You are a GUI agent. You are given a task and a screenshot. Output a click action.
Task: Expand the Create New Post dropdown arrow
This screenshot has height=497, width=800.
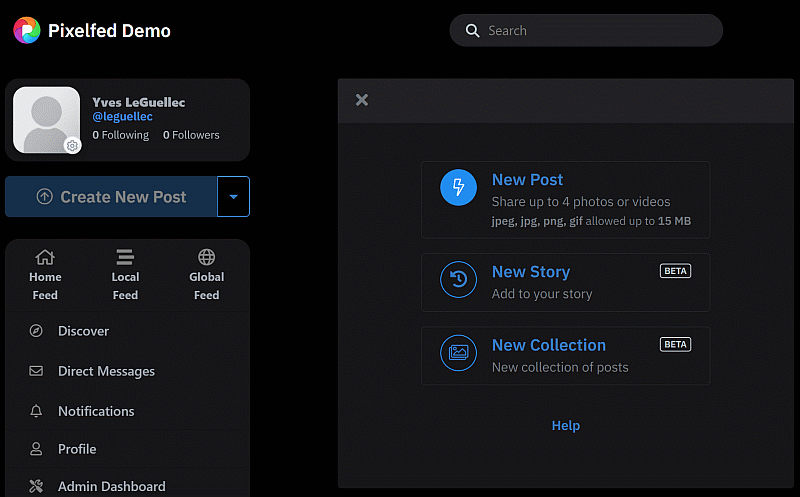tap(233, 197)
